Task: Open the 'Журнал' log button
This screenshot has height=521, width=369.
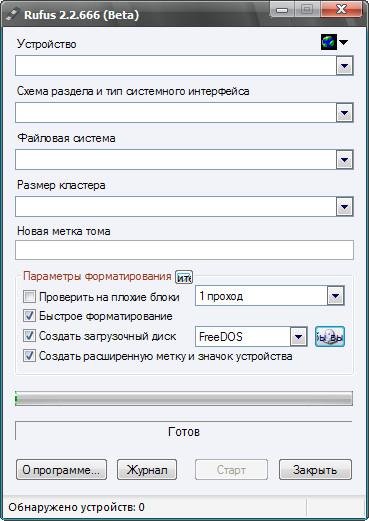Action: point(147,470)
